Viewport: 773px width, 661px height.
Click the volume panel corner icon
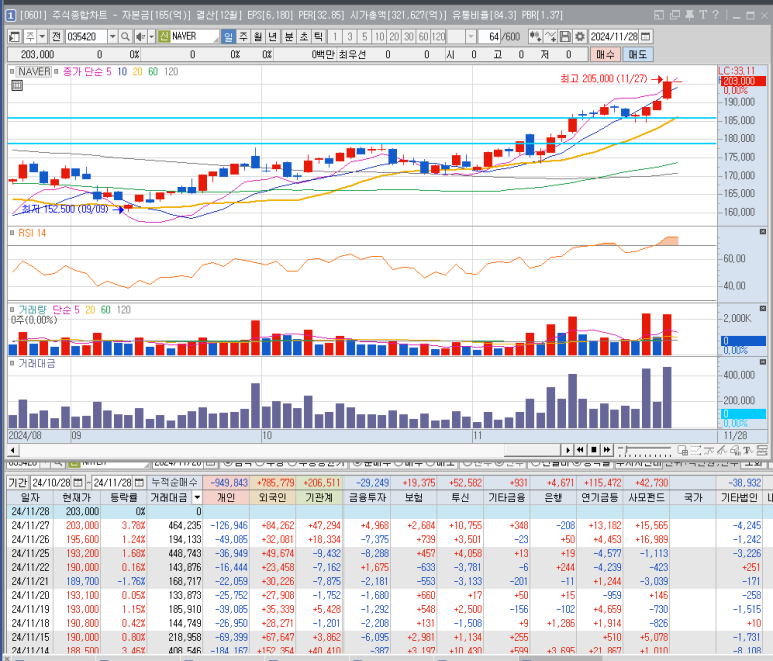click(763, 308)
